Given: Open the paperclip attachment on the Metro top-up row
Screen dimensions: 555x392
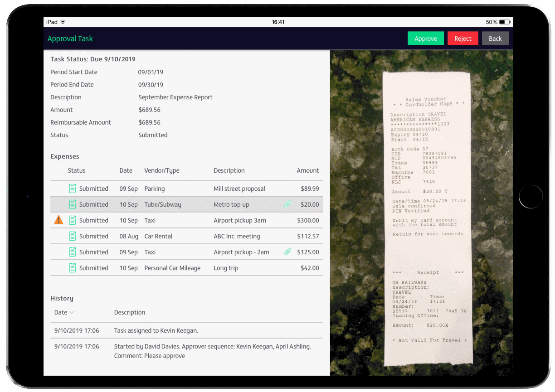Looking at the screenshot, I should [x=287, y=204].
